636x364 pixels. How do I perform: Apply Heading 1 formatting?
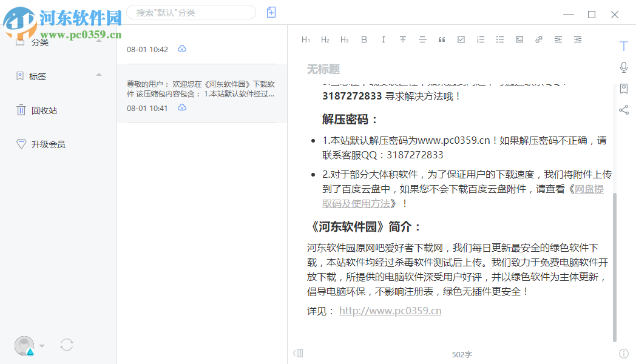[x=306, y=39]
